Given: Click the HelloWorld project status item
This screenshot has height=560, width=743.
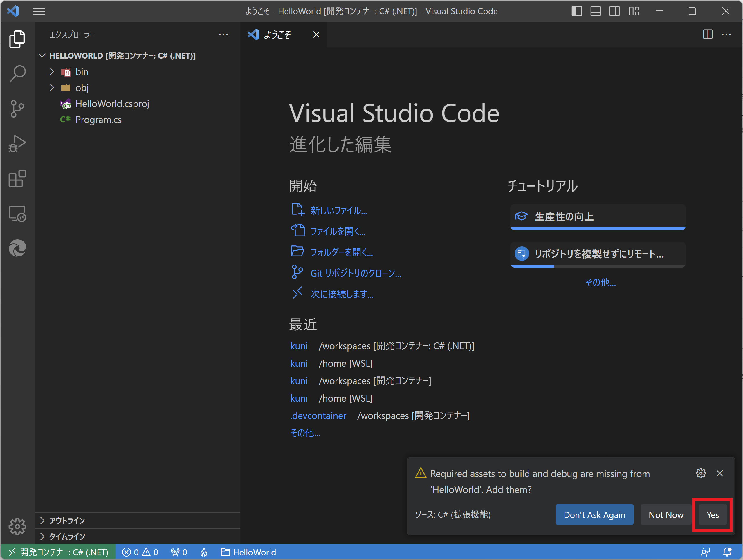Looking at the screenshot, I should pos(248,552).
